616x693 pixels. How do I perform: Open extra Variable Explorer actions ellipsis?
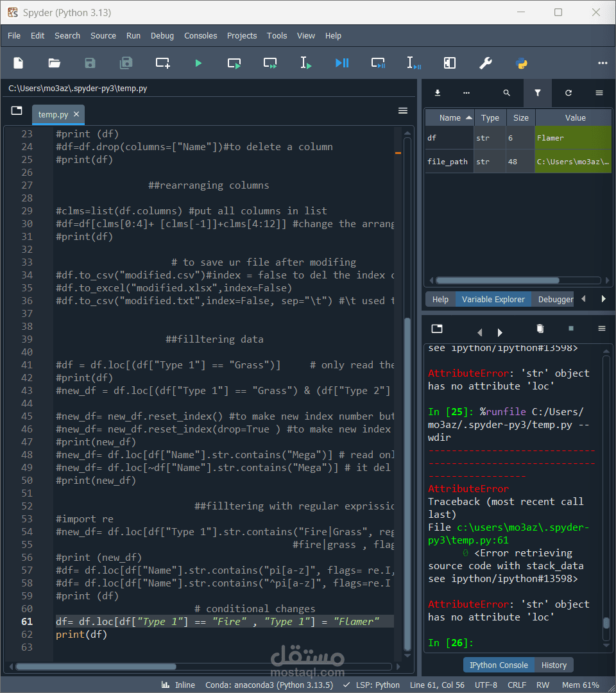[x=466, y=93]
